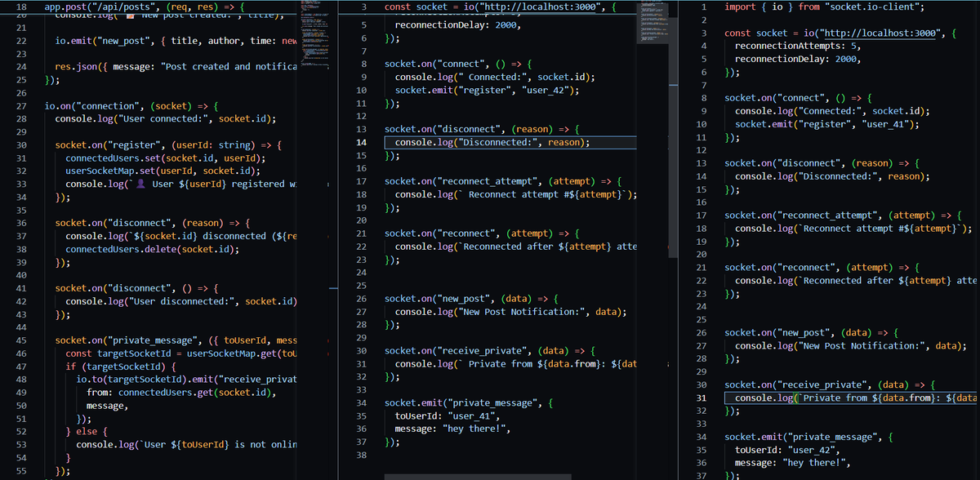Click socket.on("reconnect") on line 21 of middle editor
Viewport: 980px width, 480px height.
482,233
